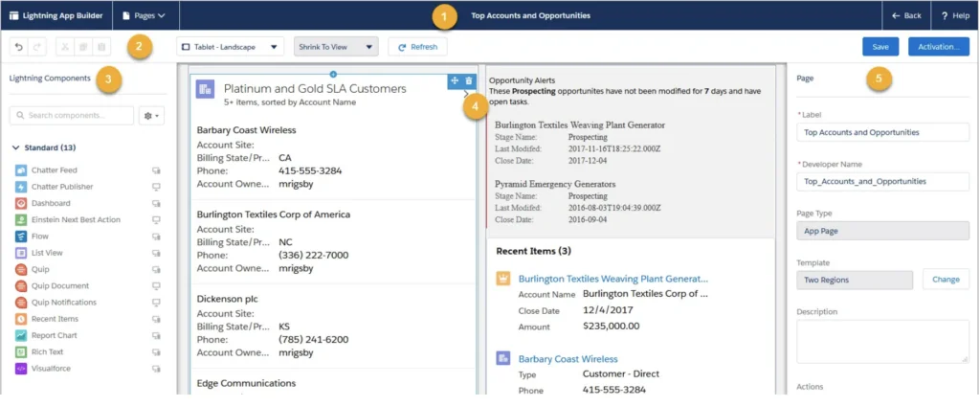Image resolution: width=980 pixels, height=406 pixels.
Task: Click the Copy toolbar icon
Action: pos(82,47)
